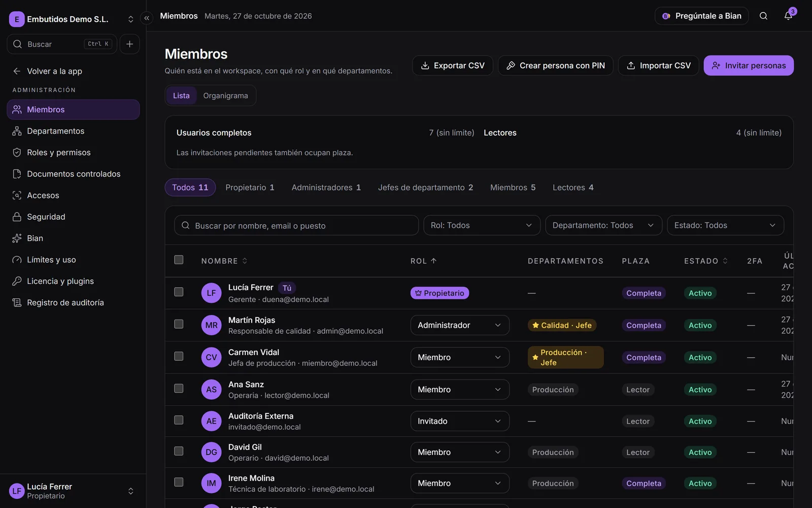Click the Importar CSV button
The width and height of the screenshot is (812, 508).
[658, 66]
